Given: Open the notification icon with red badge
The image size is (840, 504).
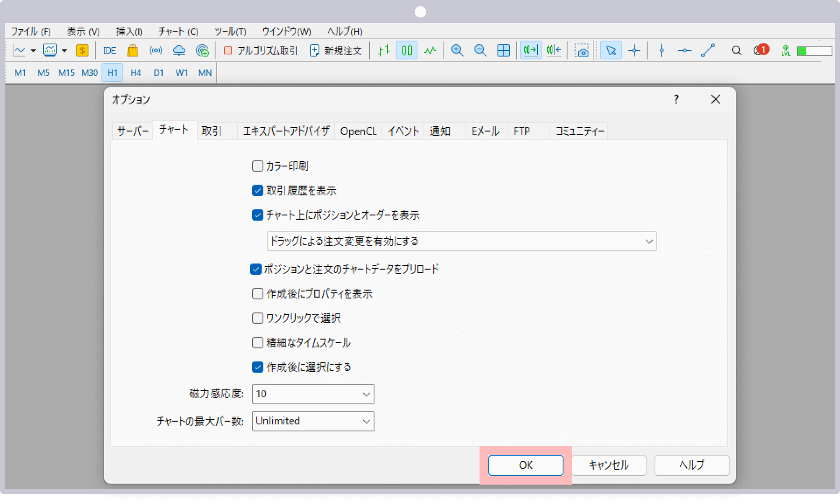Looking at the screenshot, I should click(x=761, y=50).
